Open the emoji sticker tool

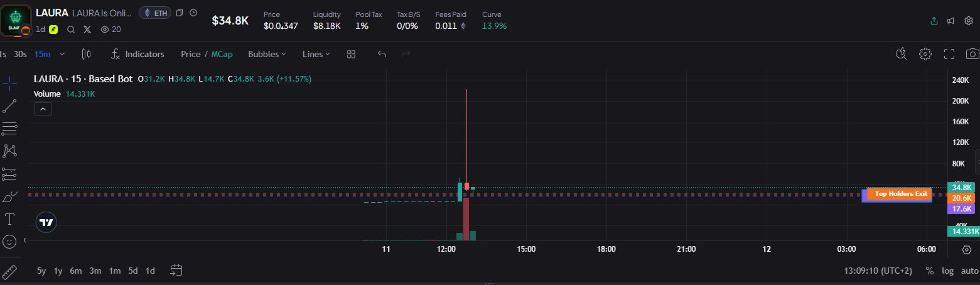10,242
